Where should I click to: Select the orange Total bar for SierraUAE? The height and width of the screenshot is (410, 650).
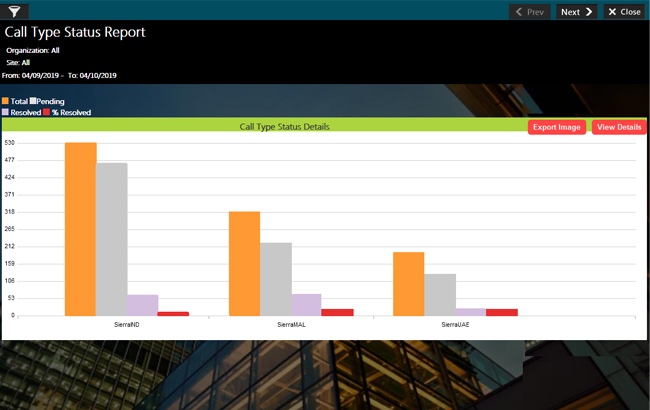click(x=408, y=284)
